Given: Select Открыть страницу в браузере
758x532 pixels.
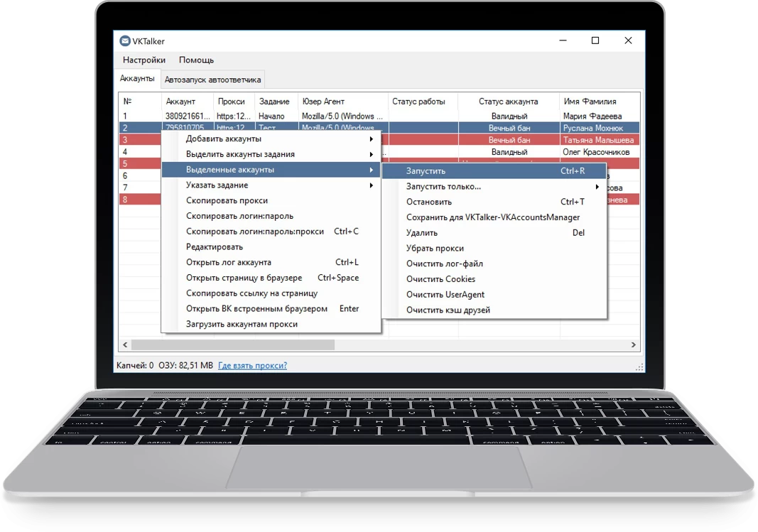Looking at the screenshot, I should point(271,278).
